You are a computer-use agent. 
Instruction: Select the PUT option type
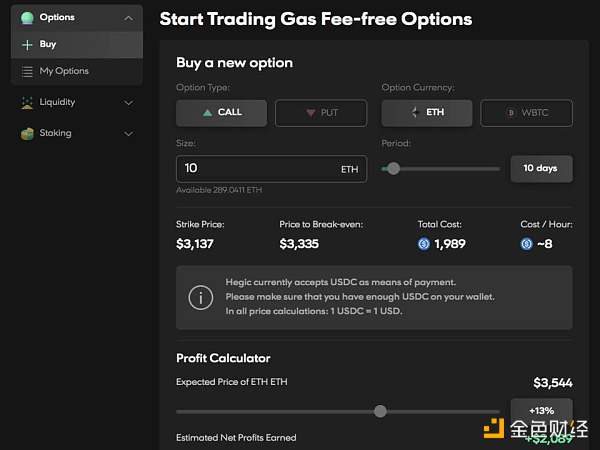[321, 113]
